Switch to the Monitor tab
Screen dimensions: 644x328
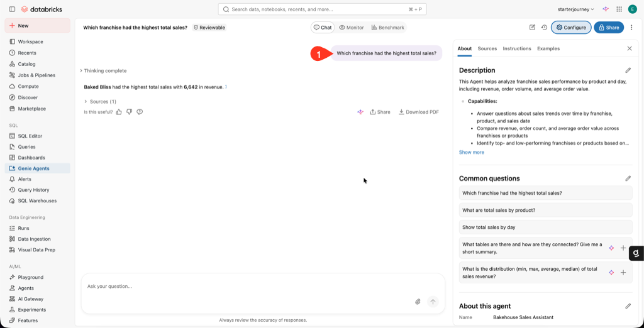351,28
